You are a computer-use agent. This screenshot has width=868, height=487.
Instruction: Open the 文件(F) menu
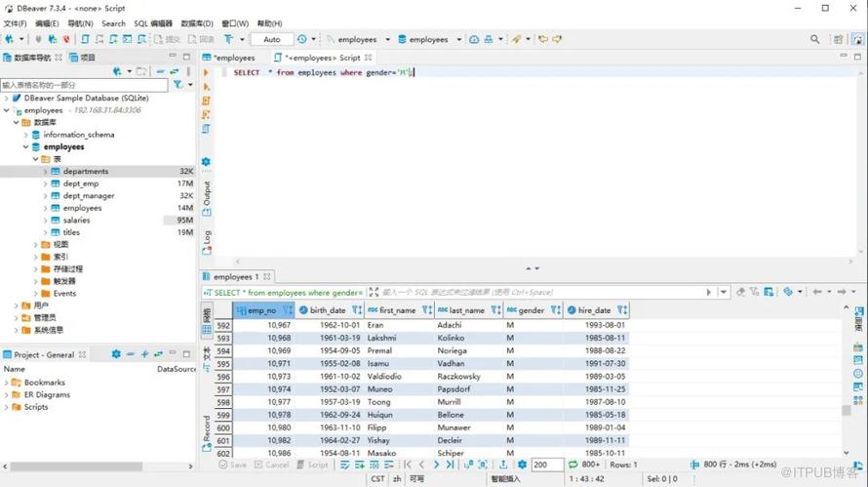coord(15,23)
